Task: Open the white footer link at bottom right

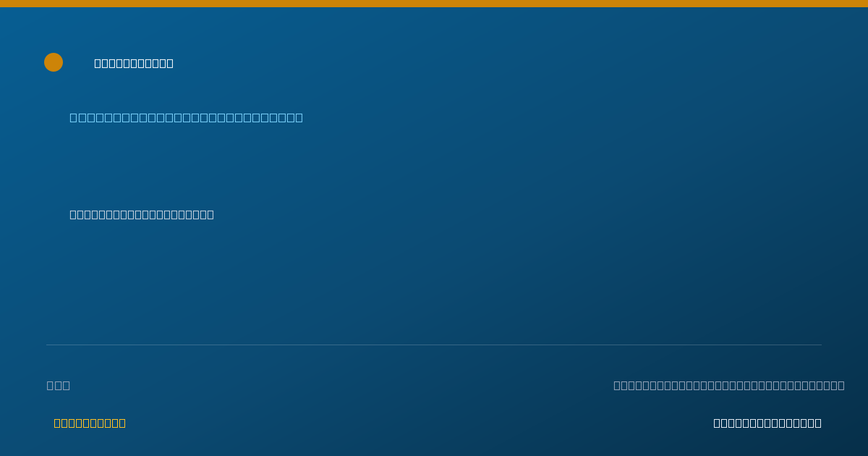Action: [767, 423]
